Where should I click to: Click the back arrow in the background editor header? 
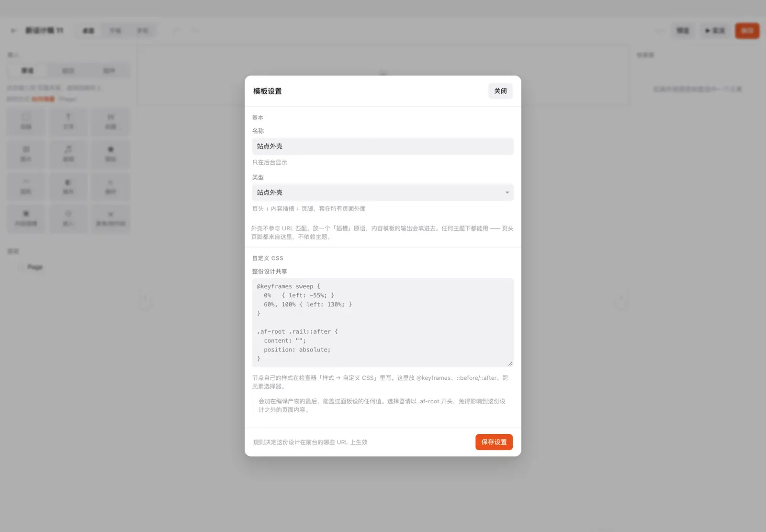click(14, 31)
